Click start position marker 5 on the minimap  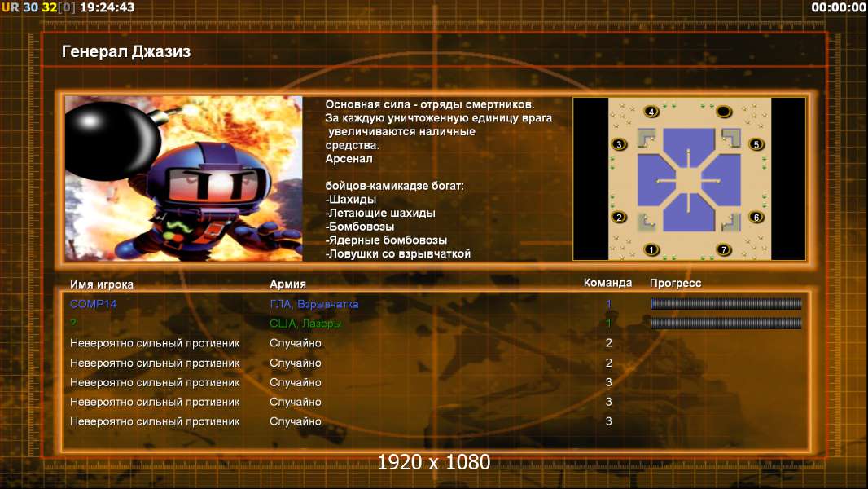(756, 144)
